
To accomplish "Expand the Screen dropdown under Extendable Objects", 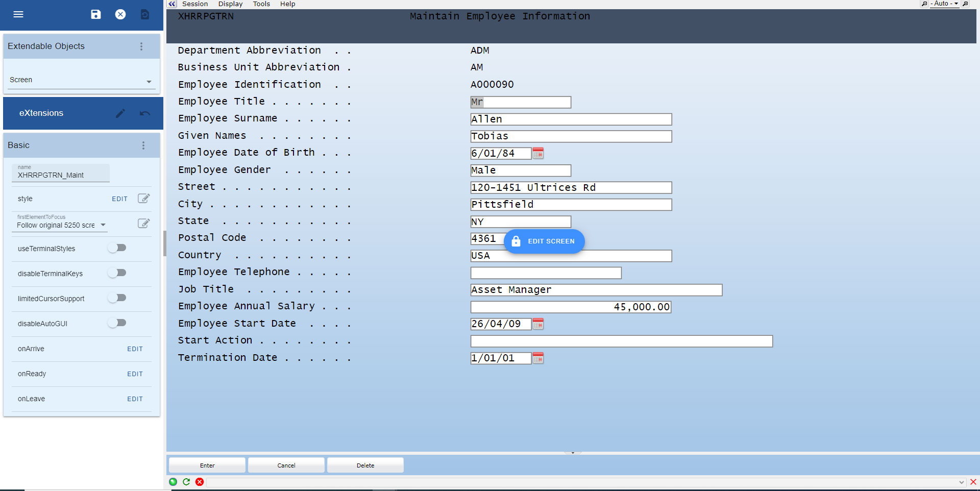I will (82, 80).
